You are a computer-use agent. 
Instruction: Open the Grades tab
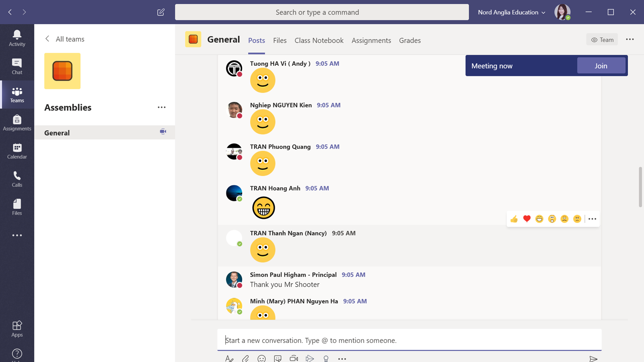pyautogui.click(x=410, y=40)
